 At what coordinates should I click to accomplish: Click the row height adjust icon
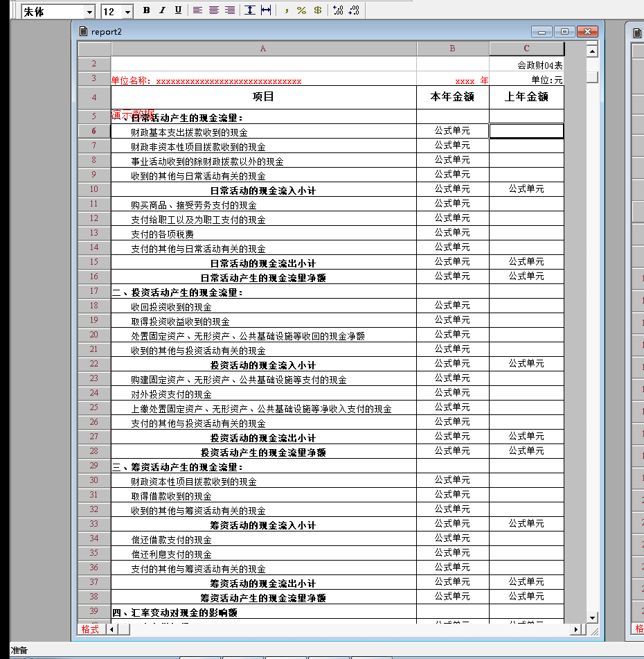[250, 10]
